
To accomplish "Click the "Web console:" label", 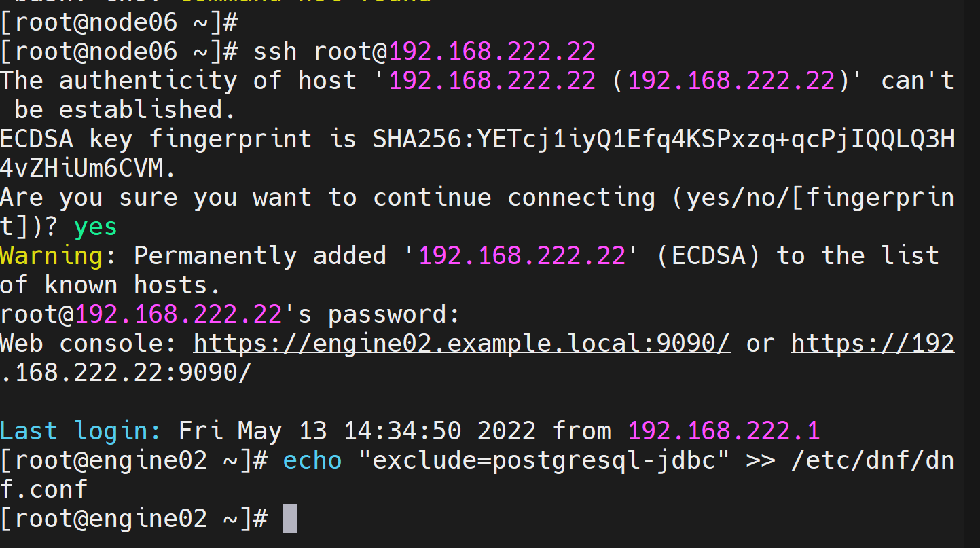I will [x=88, y=344].
